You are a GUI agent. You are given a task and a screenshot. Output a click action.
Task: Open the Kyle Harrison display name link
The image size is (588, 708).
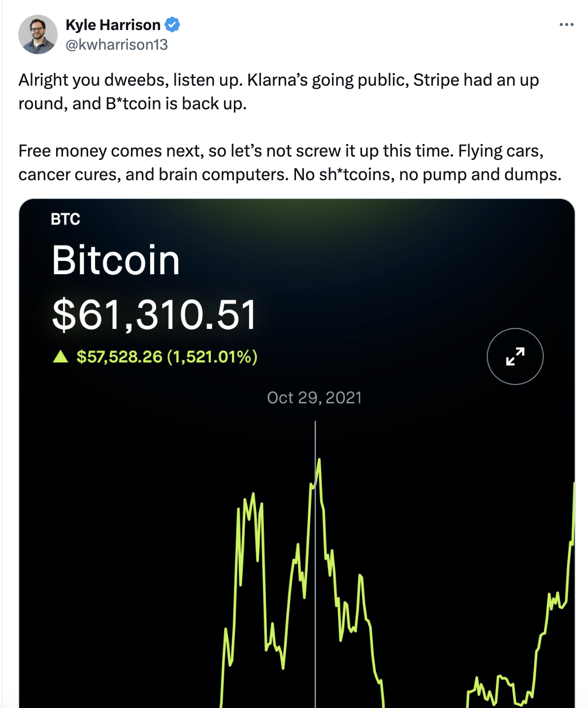tap(113, 25)
